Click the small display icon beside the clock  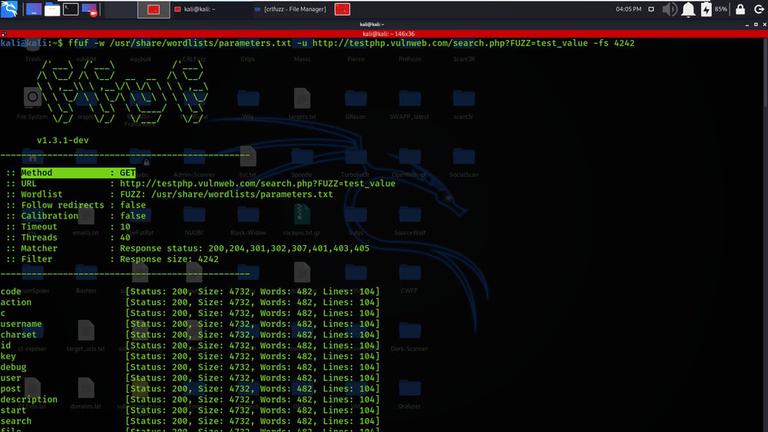click(651, 9)
